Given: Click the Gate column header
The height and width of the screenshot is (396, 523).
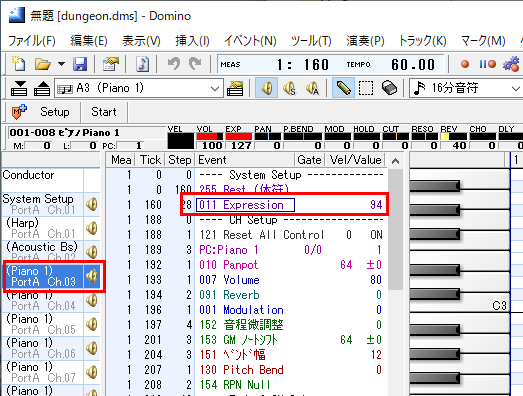Looking at the screenshot, I should pos(310,160).
